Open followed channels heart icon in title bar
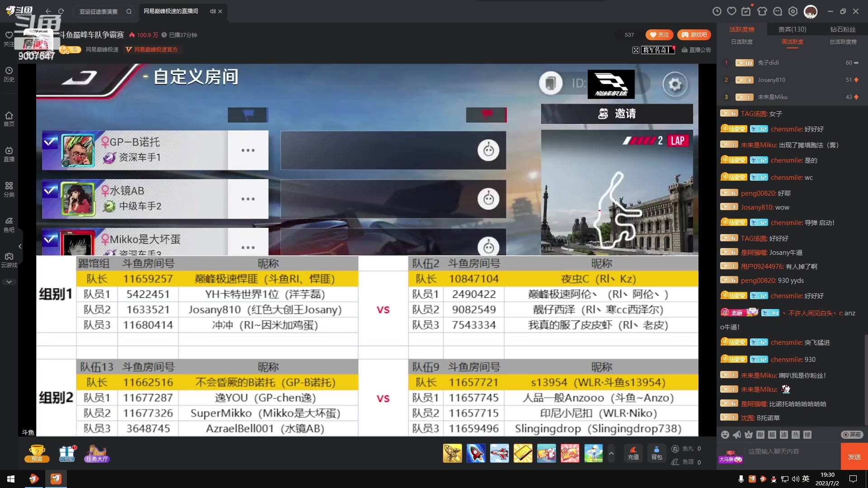 point(731,11)
